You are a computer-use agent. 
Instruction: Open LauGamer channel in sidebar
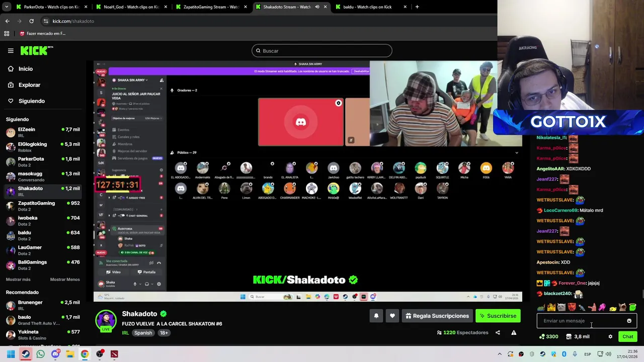click(x=43, y=250)
